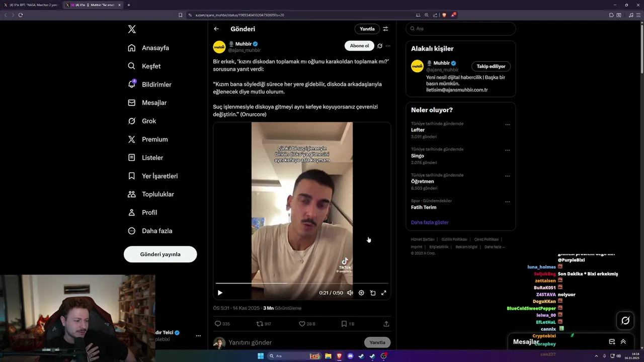Open video settings gear
Screen dimensions: 644x362
[361, 293]
